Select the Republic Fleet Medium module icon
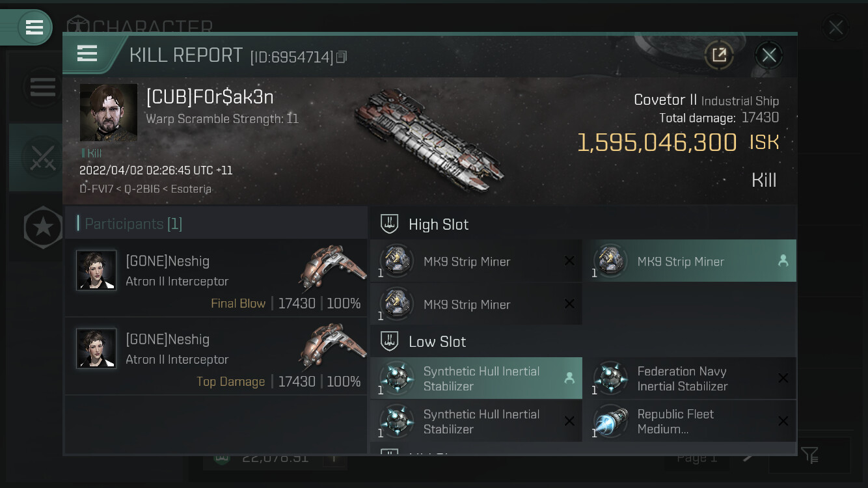 point(611,422)
